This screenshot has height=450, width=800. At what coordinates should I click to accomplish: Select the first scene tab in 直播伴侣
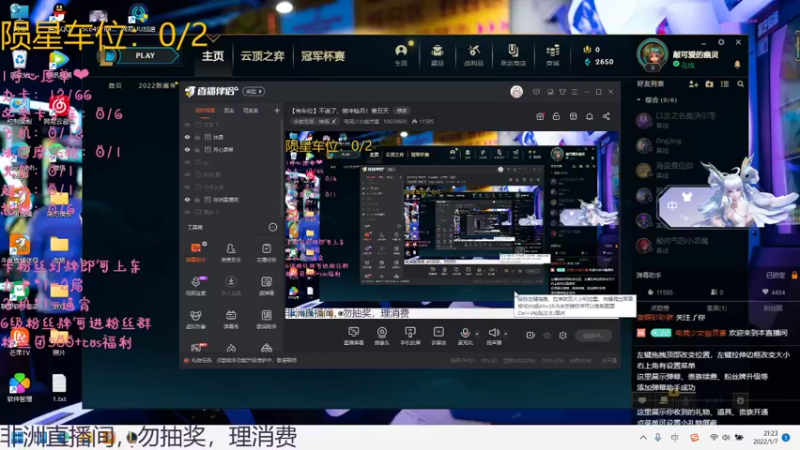tap(205, 111)
